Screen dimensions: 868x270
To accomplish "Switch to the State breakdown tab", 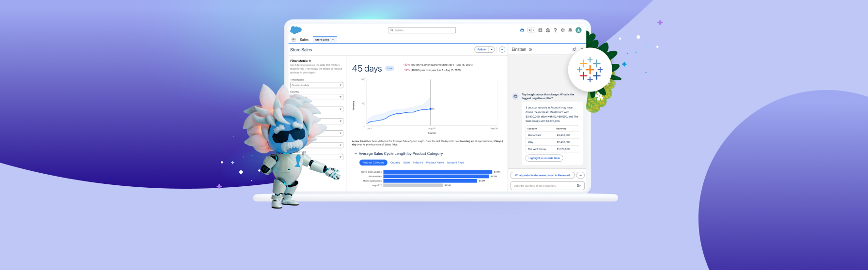I will coord(406,163).
